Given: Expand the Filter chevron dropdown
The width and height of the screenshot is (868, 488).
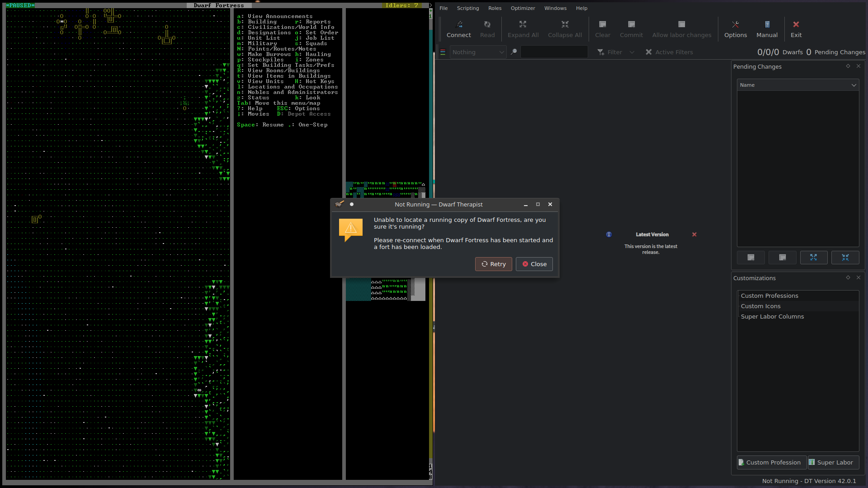Looking at the screenshot, I should click(632, 52).
